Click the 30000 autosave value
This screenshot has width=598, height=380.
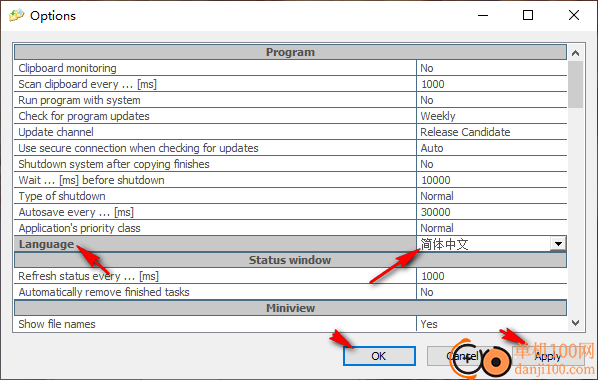[x=492, y=212]
